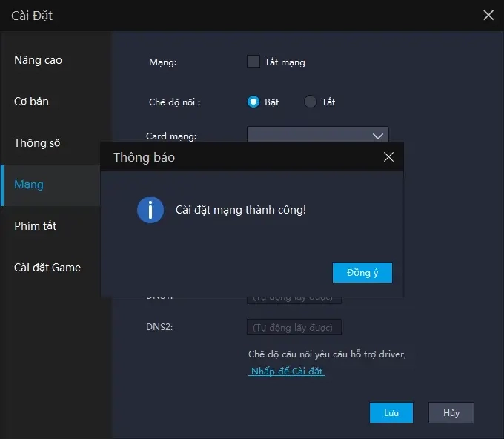Screen dimensions: 504x439
Task: Go to the Thông số tab
Action: 37,143
